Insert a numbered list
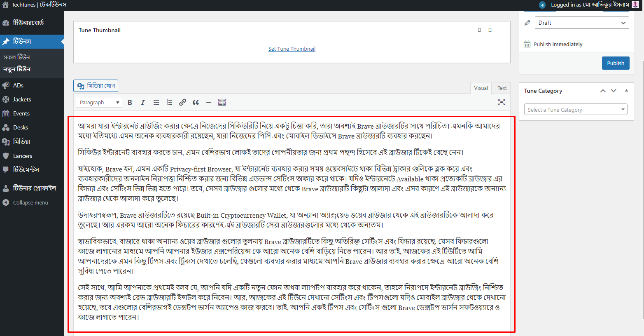 (x=169, y=102)
